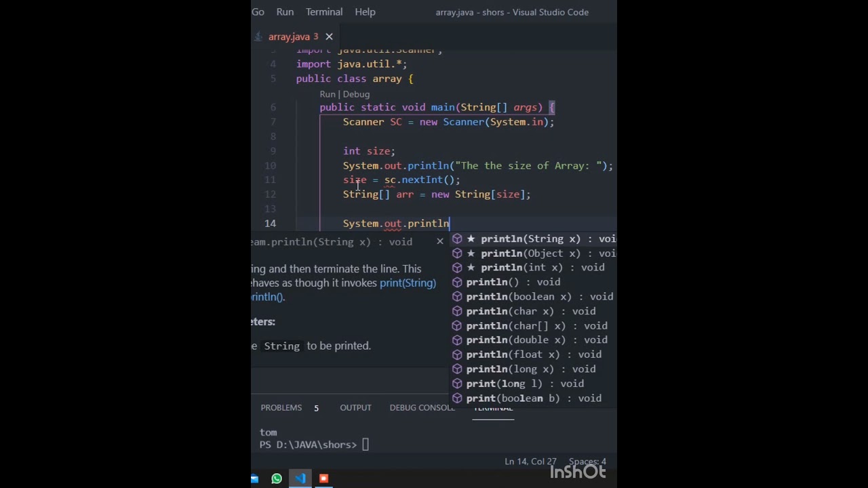Viewport: 868px width, 488px height.
Task: Choose println(Object x) suggestion
Action: coord(534,253)
